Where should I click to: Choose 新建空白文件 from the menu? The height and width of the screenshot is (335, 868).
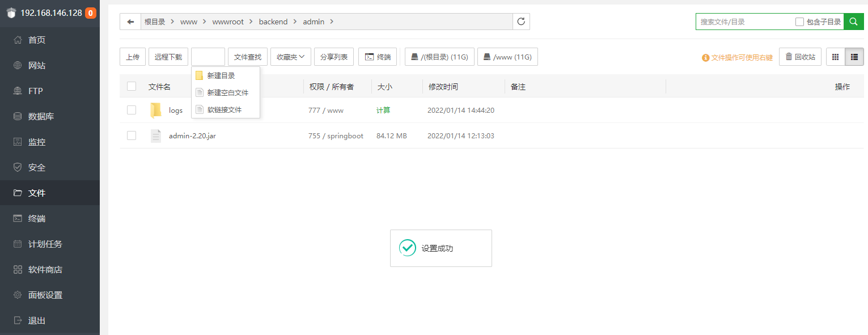click(227, 92)
